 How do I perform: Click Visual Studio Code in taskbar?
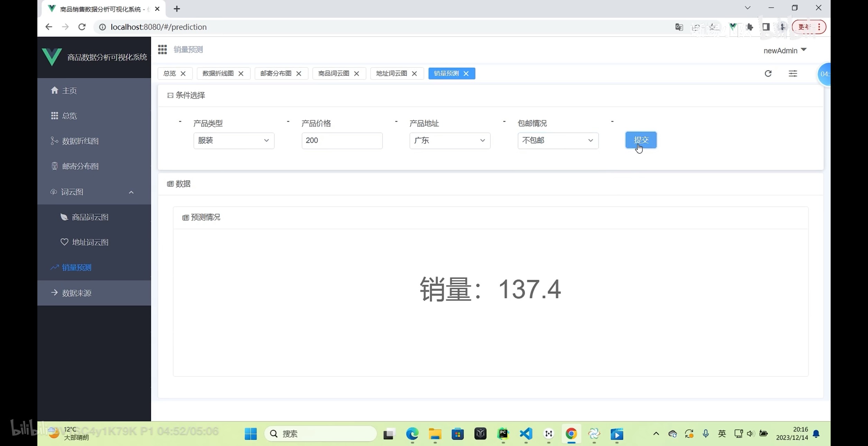point(526,434)
